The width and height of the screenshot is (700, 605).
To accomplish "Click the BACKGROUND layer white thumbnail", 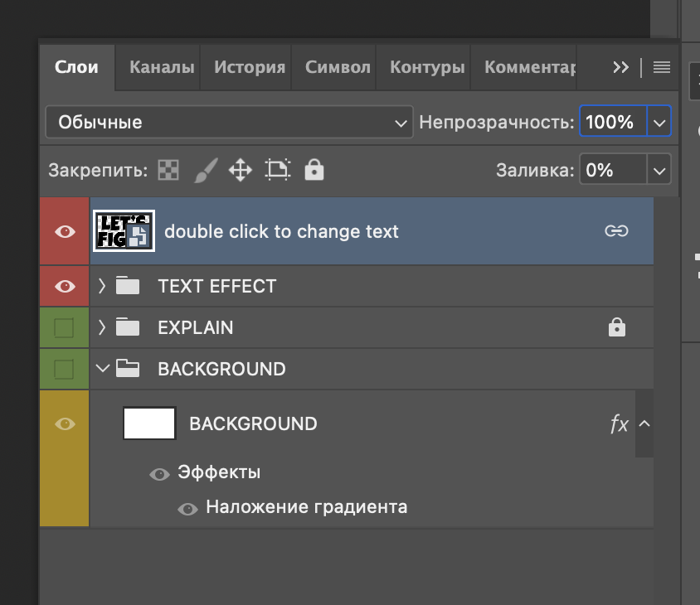I will pyautogui.click(x=149, y=423).
